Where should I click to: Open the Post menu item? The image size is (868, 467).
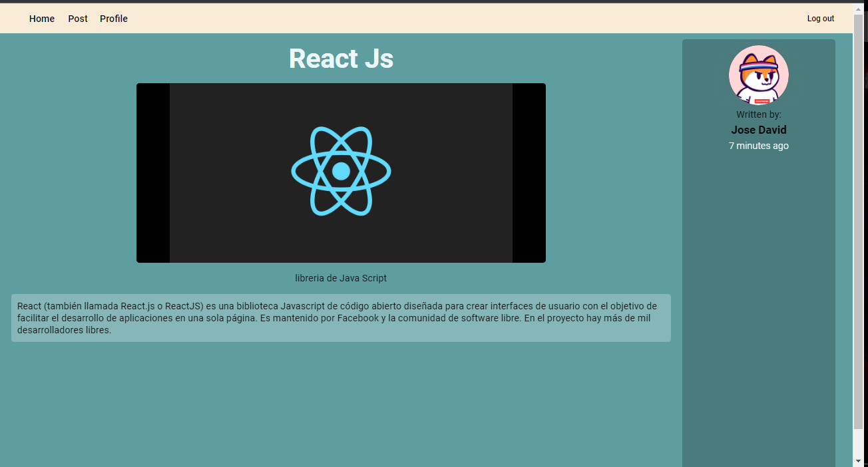click(x=78, y=19)
